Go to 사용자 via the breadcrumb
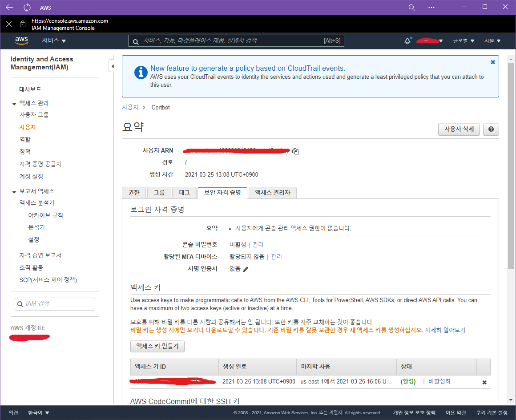 [130, 107]
